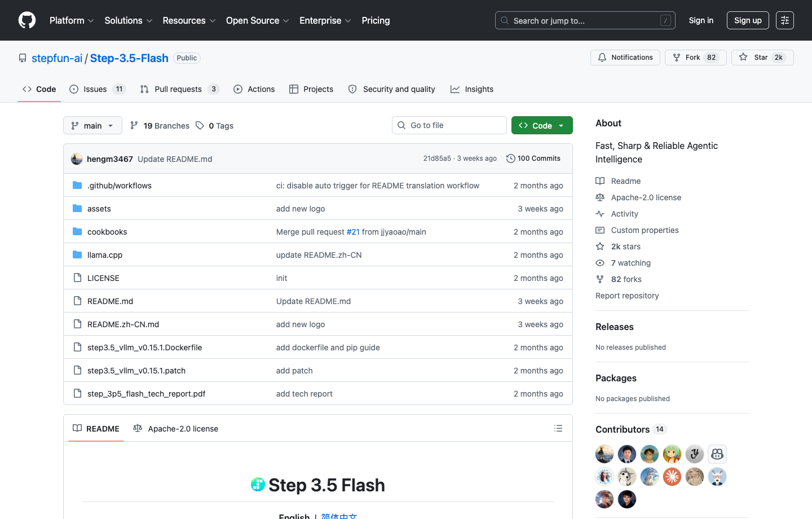The height and width of the screenshot is (519, 812).
Task: Click the Activity pulse icon in About
Action: coord(599,214)
